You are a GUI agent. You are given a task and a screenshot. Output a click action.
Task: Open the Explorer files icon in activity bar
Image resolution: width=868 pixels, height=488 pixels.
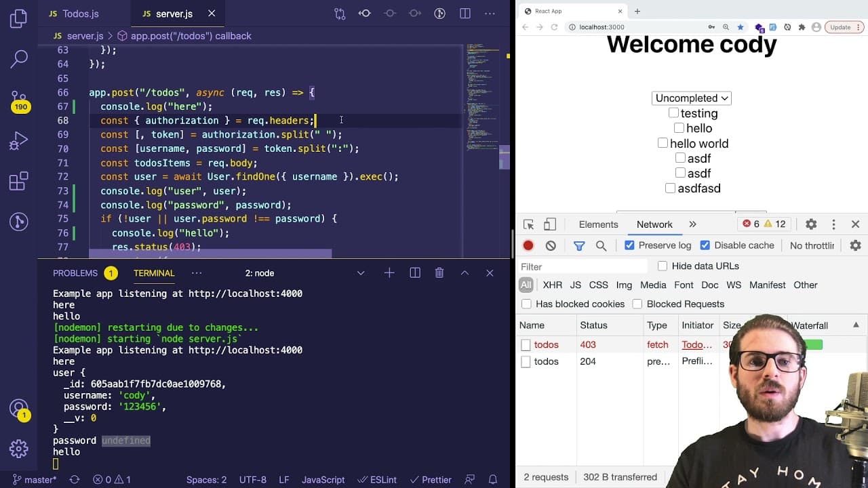point(19,18)
